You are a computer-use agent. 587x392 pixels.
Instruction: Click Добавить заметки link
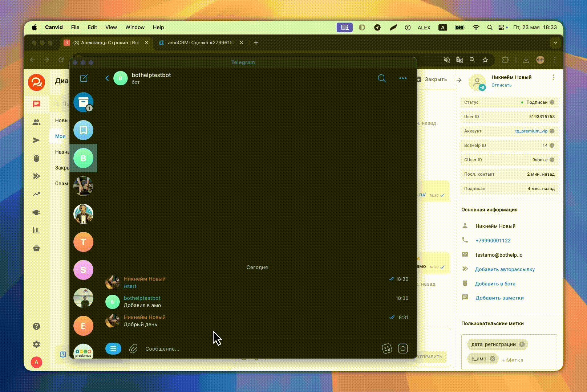[499, 298]
